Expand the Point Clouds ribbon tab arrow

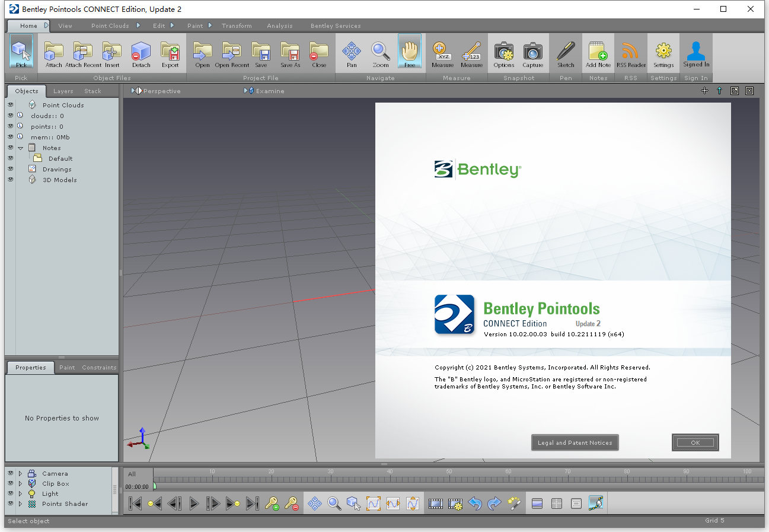(138, 26)
